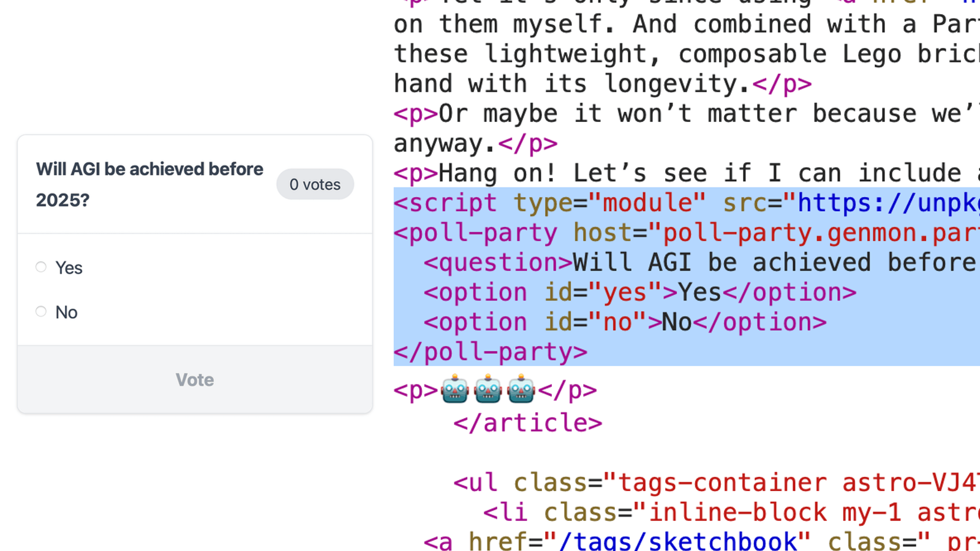This screenshot has height=551, width=980.
Task: Click the option id="no" source line
Action: (625, 323)
